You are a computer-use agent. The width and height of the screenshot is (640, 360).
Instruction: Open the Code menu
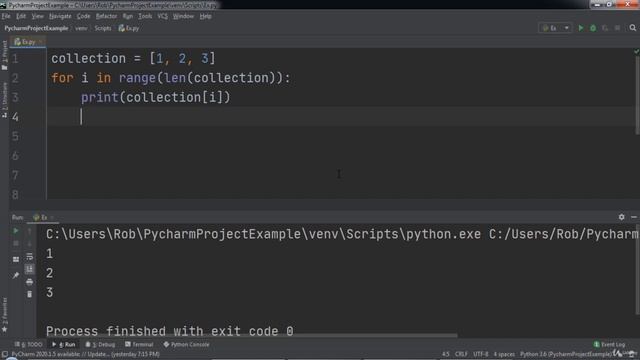[x=83, y=16]
